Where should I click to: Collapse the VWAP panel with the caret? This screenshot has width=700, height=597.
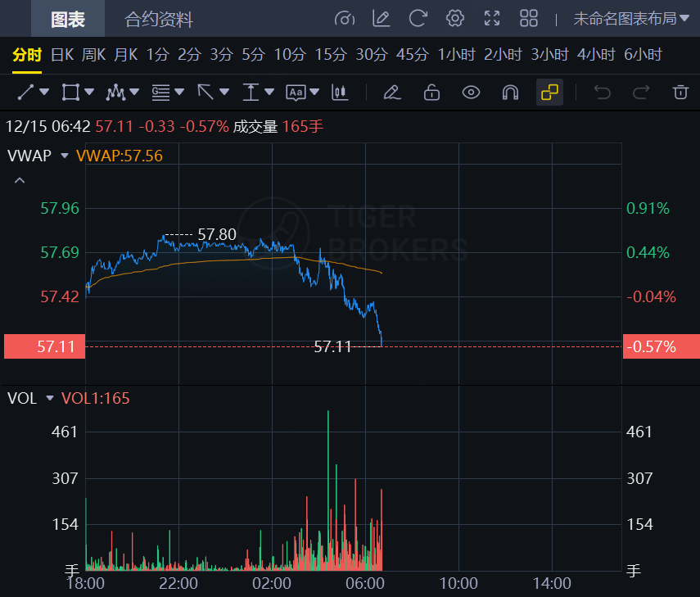click(x=20, y=180)
